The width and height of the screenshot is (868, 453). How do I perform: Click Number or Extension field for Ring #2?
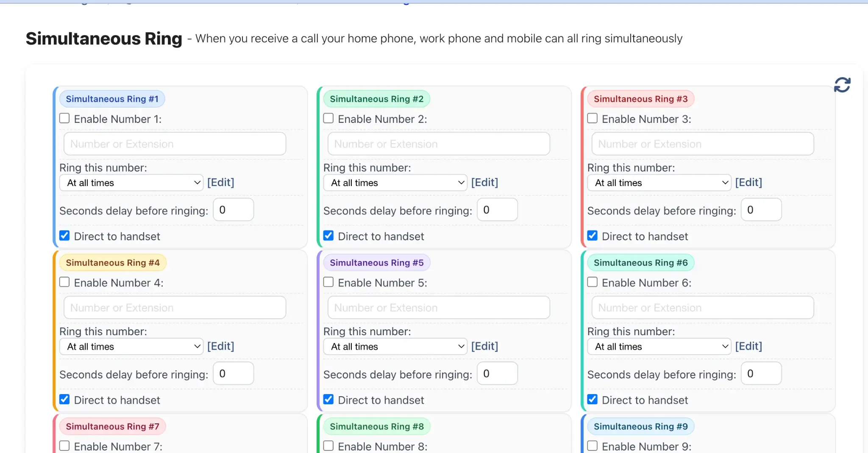(439, 144)
